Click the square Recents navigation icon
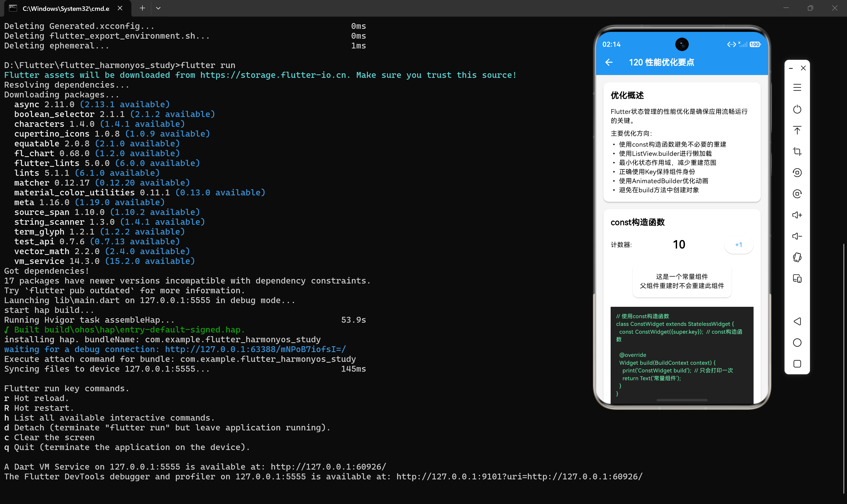 [x=797, y=364]
